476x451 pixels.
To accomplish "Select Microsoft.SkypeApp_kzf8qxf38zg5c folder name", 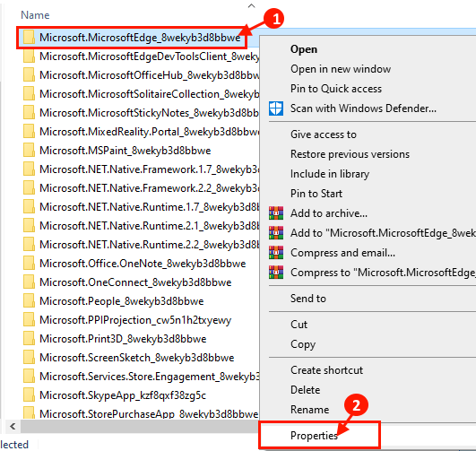I will pos(123,395).
